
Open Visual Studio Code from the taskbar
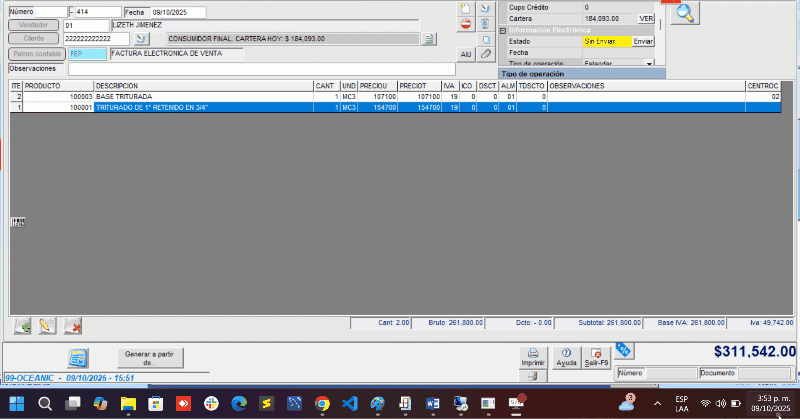pyautogui.click(x=349, y=404)
